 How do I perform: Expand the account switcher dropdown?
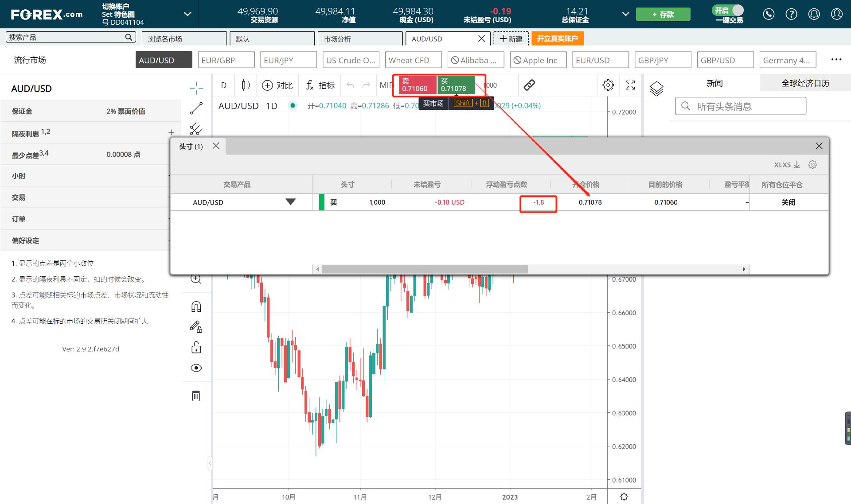coord(187,14)
